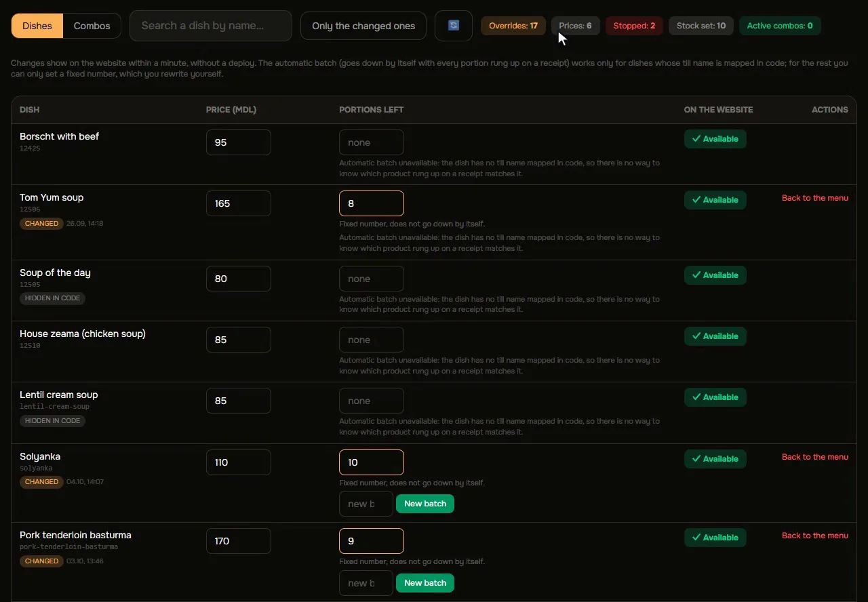Click 'Back to the menu' for Tom Yum soup
Image resolution: width=868 pixels, height=602 pixels.
815,198
